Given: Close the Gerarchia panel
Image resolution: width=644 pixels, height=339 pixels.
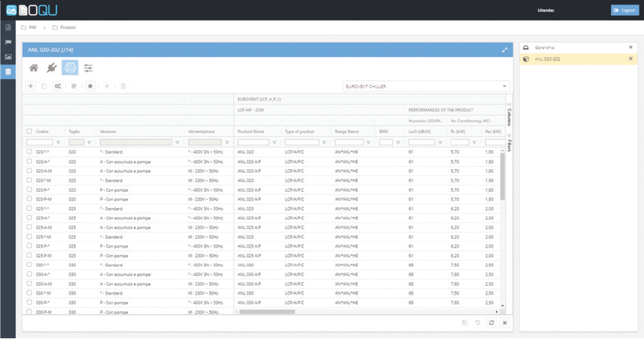Looking at the screenshot, I should (631, 47).
